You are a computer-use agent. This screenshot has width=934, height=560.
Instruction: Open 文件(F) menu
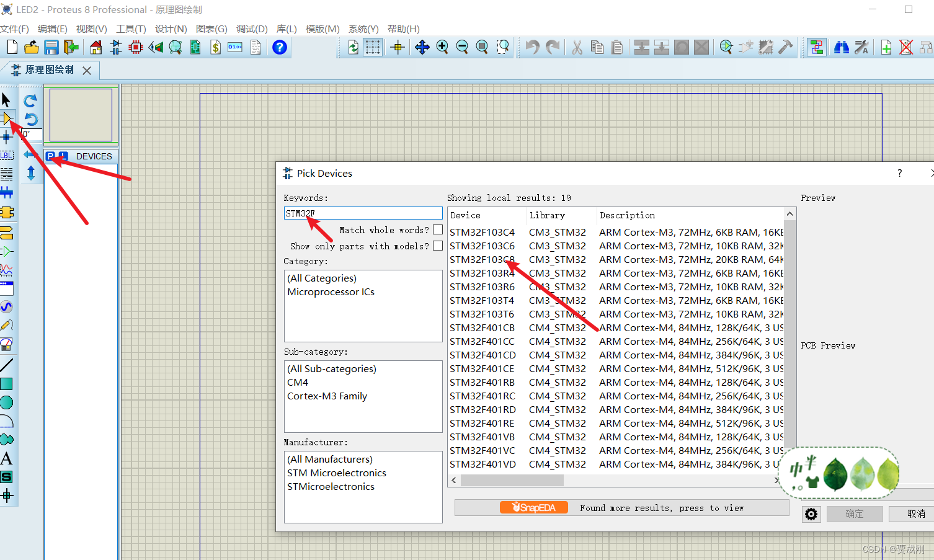(15, 29)
